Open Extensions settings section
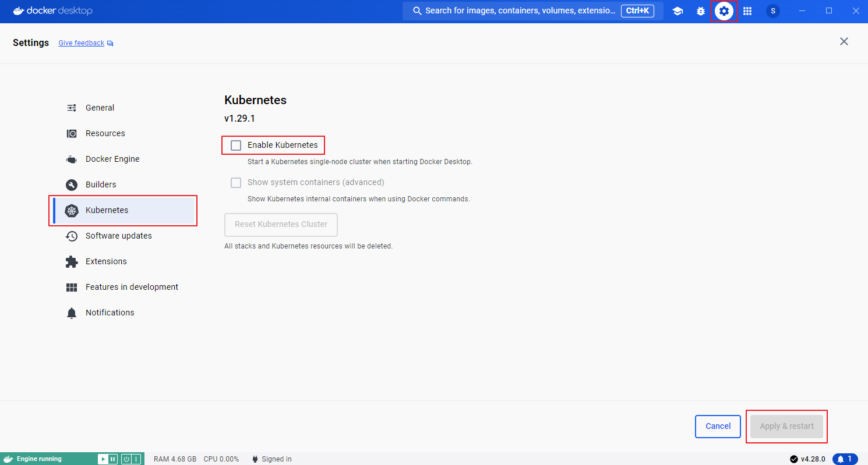 coord(124,261)
